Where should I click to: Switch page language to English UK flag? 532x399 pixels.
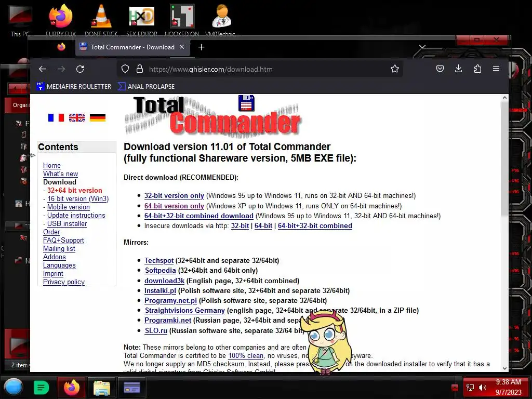click(77, 117)
